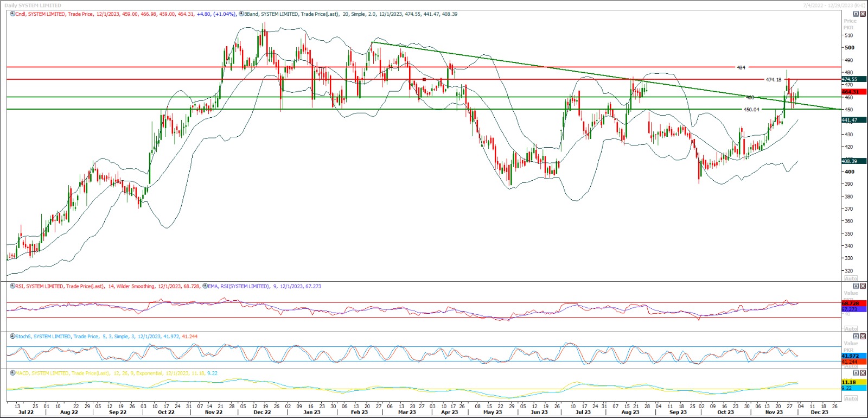
Task: Click the Cndl candlestick series legend icon
Action: click(12, 14)
